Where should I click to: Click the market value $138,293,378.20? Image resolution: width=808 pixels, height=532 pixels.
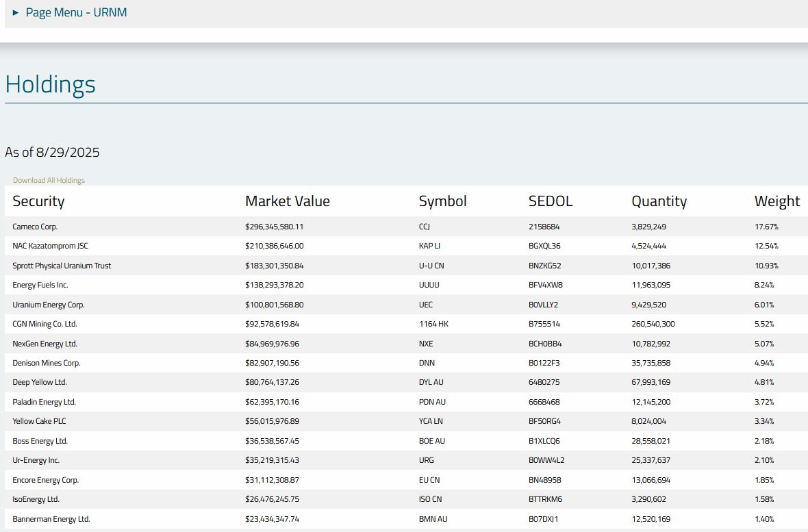coord(274,285)
